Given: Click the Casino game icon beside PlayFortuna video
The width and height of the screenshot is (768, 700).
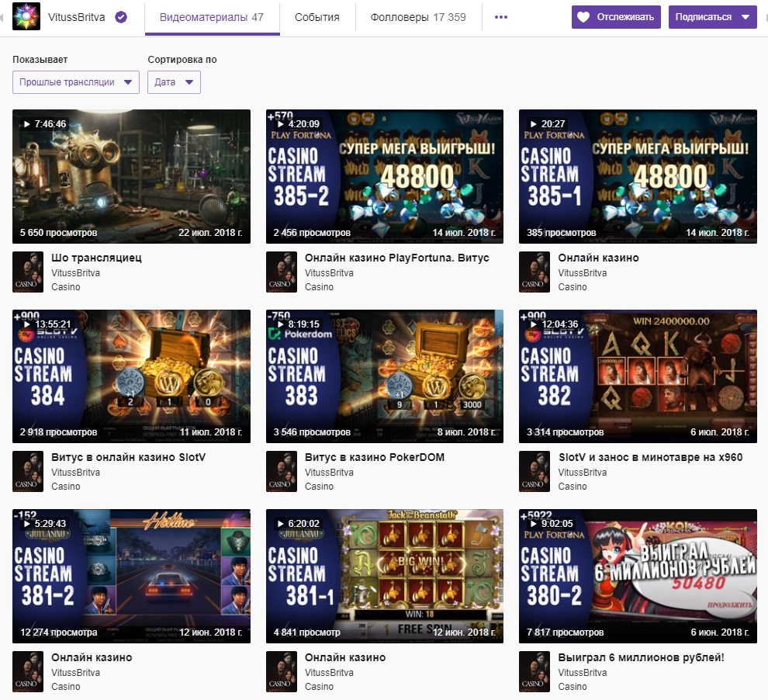Looking at the screenshot, I should coord(281,272).
